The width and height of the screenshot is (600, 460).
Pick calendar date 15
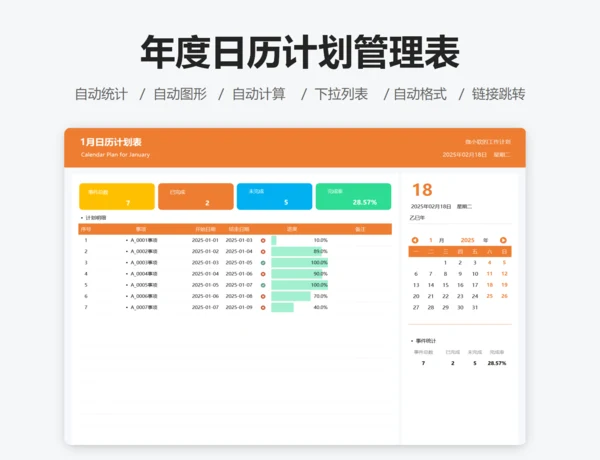tap(445, 285)
